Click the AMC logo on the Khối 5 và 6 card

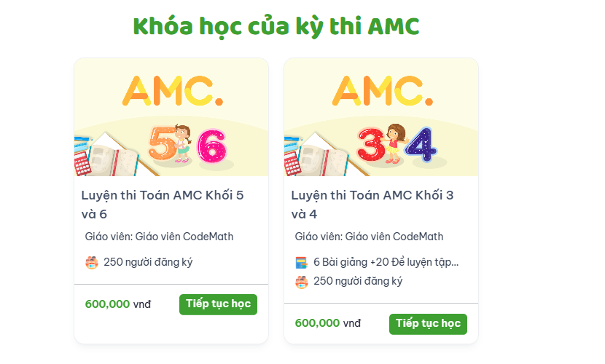click(x=173, y=91)
